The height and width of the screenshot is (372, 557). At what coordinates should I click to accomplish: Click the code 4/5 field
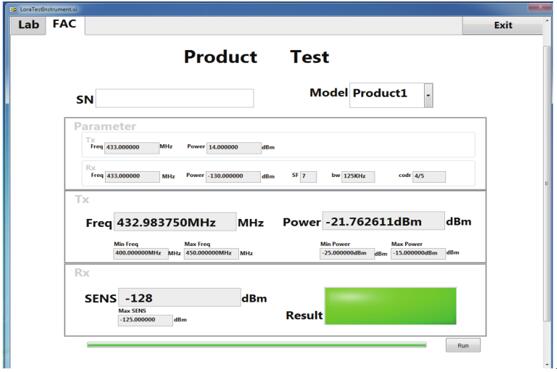point(429,177)
